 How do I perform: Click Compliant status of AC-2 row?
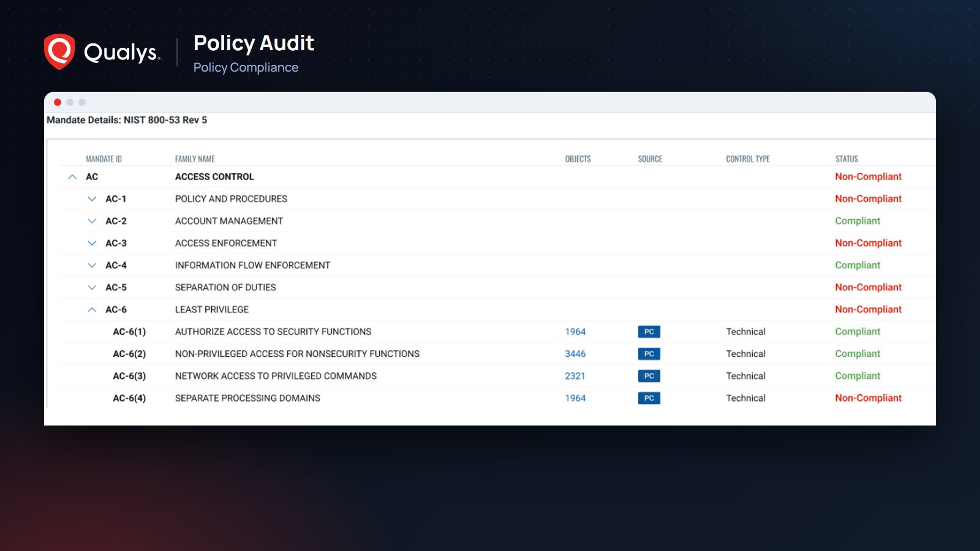(x=858, y=221)
